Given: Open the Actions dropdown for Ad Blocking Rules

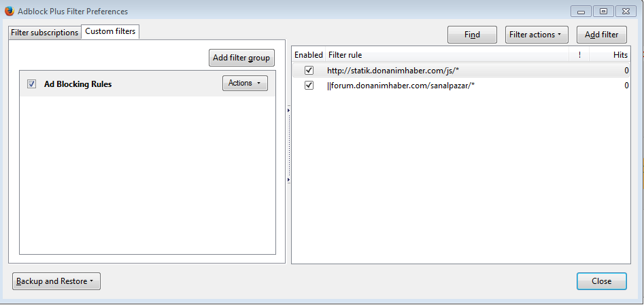Looking at the screenshot, I should 245,83.
